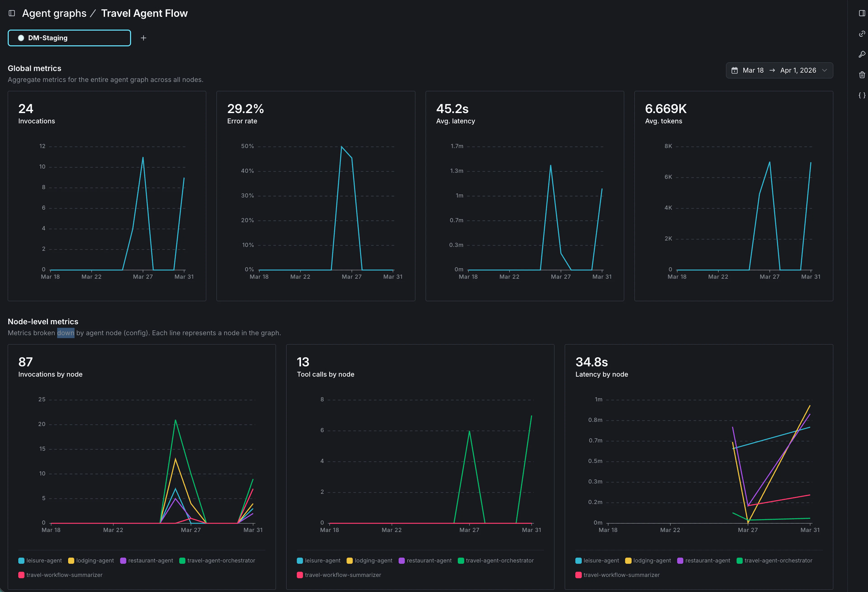Toggle travel-workflow-summarizer in Latency by node legend
The height and width of the screenshot is (592, 868).
click(621, 575)
